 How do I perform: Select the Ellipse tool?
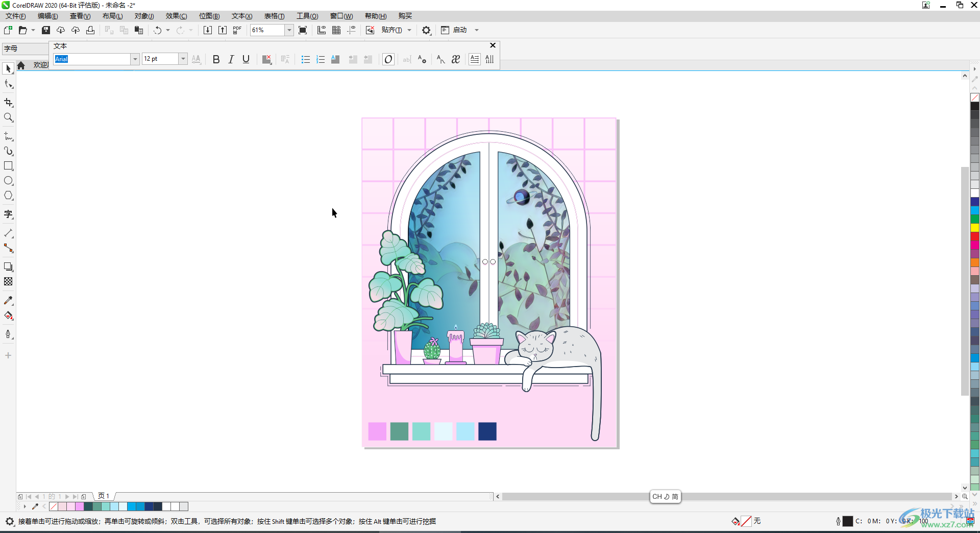pos(8,181)
